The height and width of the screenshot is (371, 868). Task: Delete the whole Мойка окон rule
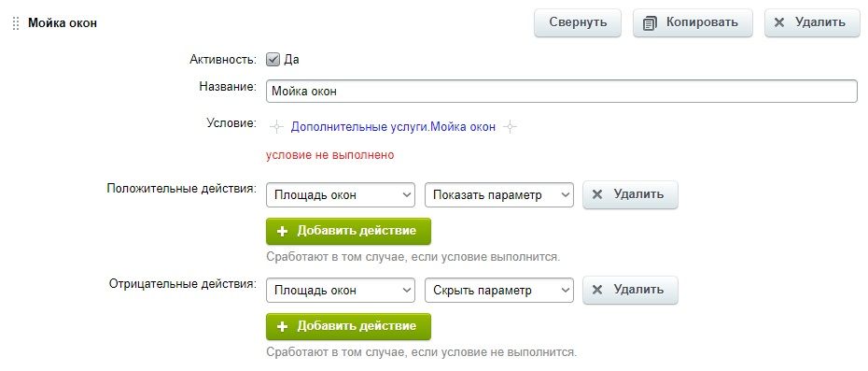[812, 22]
